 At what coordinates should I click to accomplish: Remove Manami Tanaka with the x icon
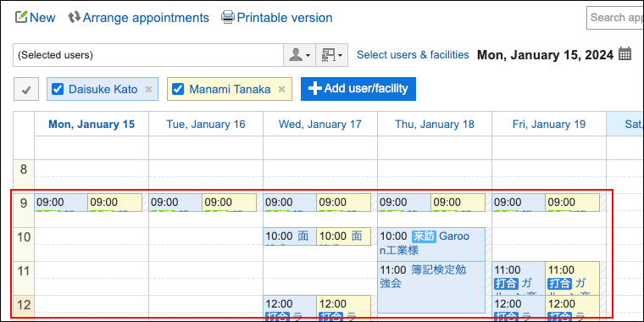pyautogui.click(x=281, y=89)
